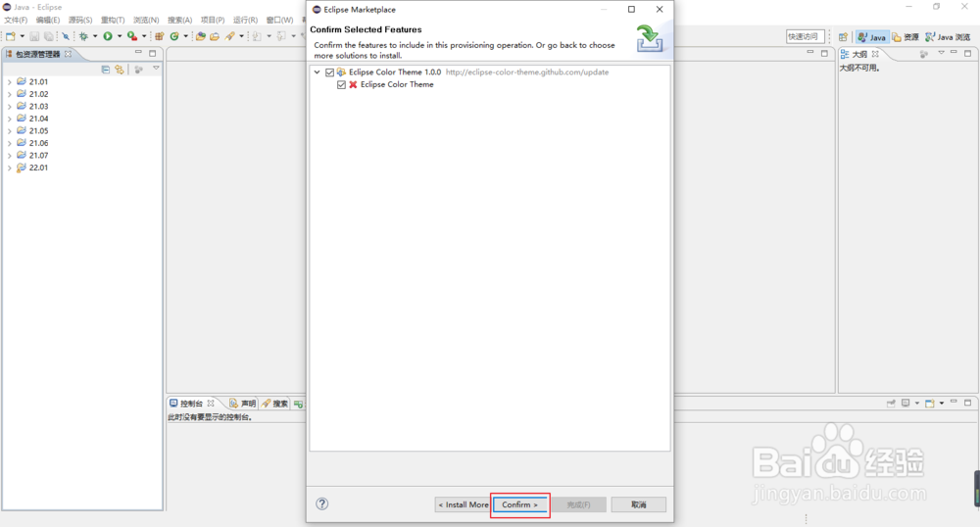This screenshot has height=527, width=980.
Task: Click the Skip All Breakpoints icon
Action: [66, 36]
